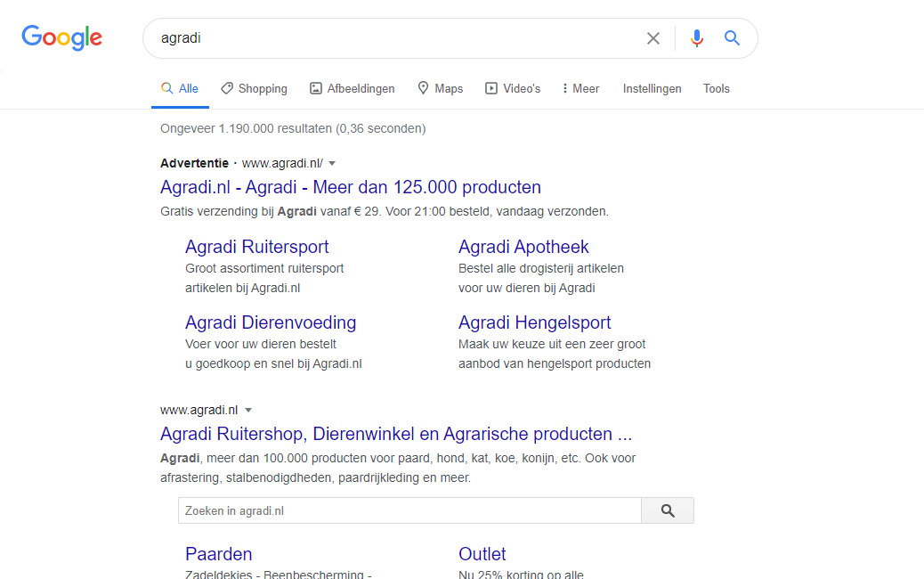The image size is (924, 579).
Task: Submit search with the blue magnifier icon
Action: 732,38
